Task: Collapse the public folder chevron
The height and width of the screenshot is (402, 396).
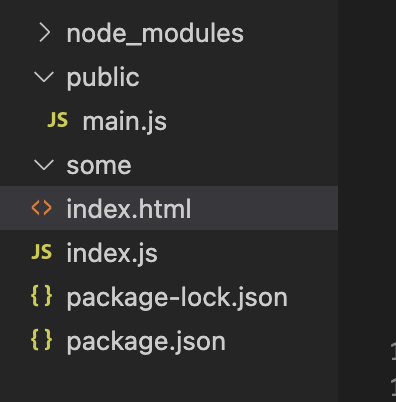Action: coord(44,77)
